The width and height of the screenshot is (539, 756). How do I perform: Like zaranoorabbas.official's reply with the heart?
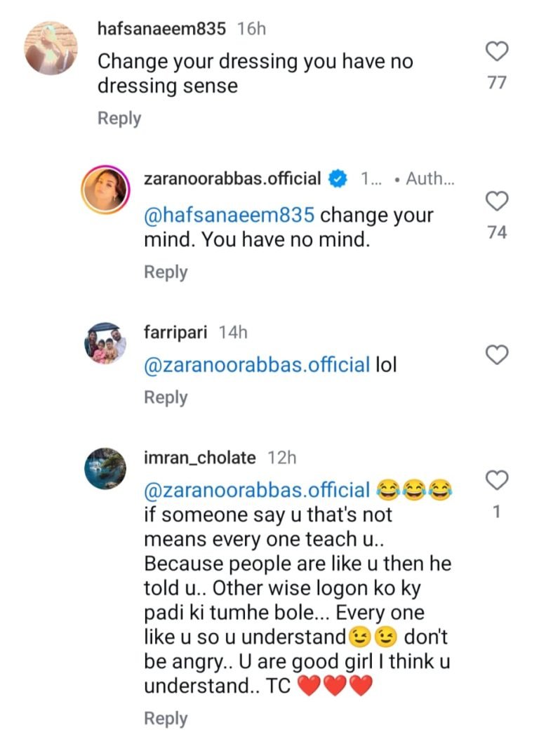coord(497,202)
